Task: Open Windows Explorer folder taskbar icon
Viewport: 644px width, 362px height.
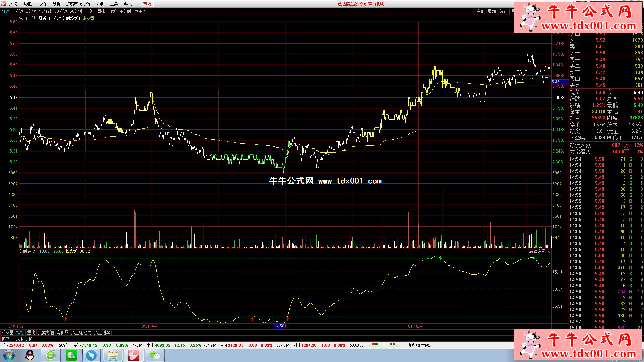Action: (x=113, y=355)
